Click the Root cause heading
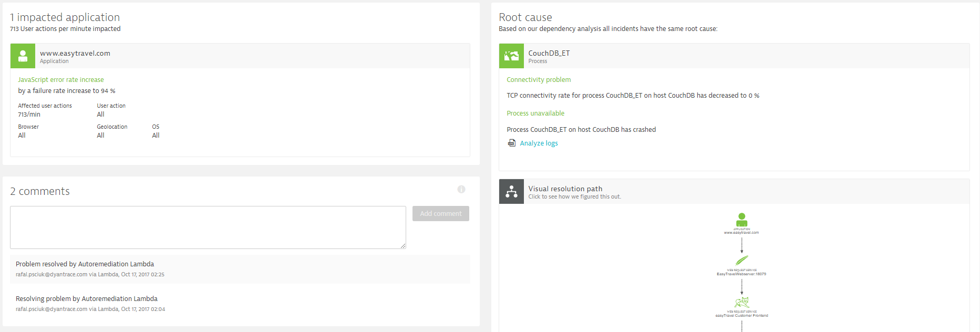The width and height of the screenshot is (980, 332). tap(525, 17)
